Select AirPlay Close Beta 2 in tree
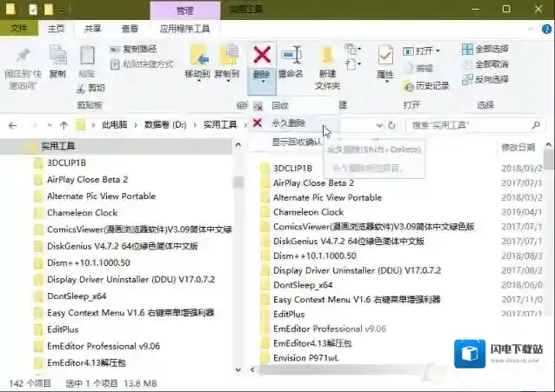Image resolution: width=555 pixels, height=392 pixels. point(87,180)
